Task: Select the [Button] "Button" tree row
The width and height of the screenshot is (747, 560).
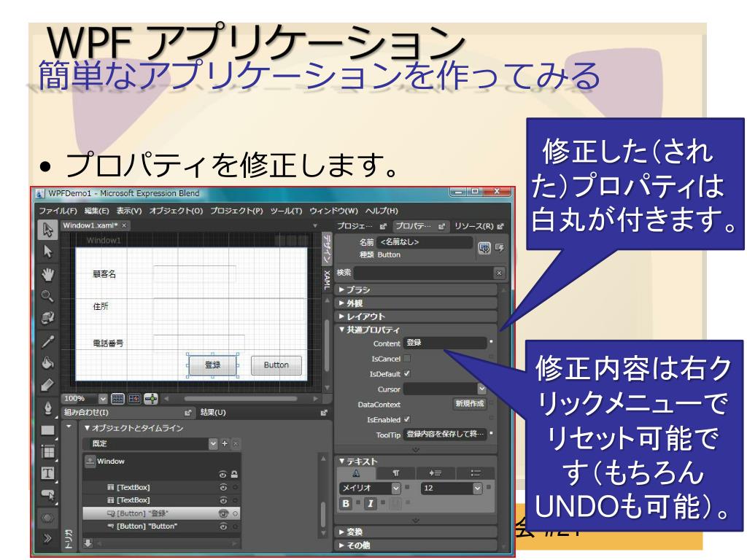Action: point(161,526)
